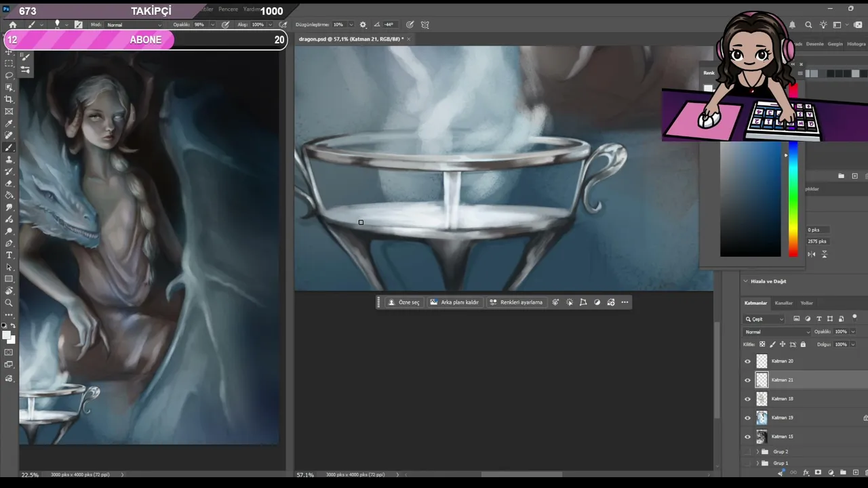Select the Zoom tool
The width and height of the screenshot is (868, 488).
click(x=9, y=303)
